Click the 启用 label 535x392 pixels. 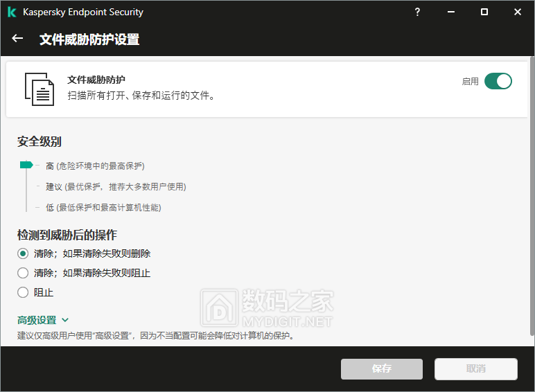pos(470,82)
